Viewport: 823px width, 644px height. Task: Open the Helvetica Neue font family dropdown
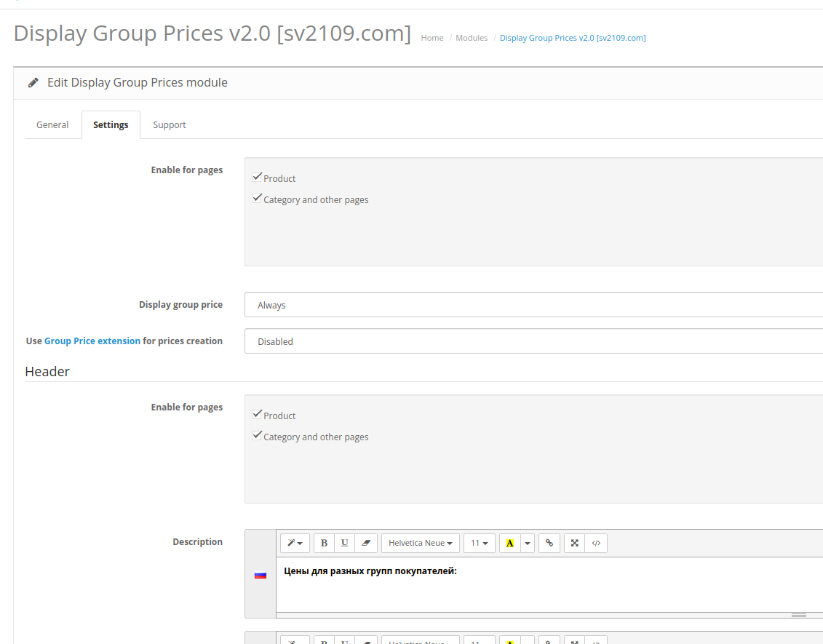click(421, 543)
